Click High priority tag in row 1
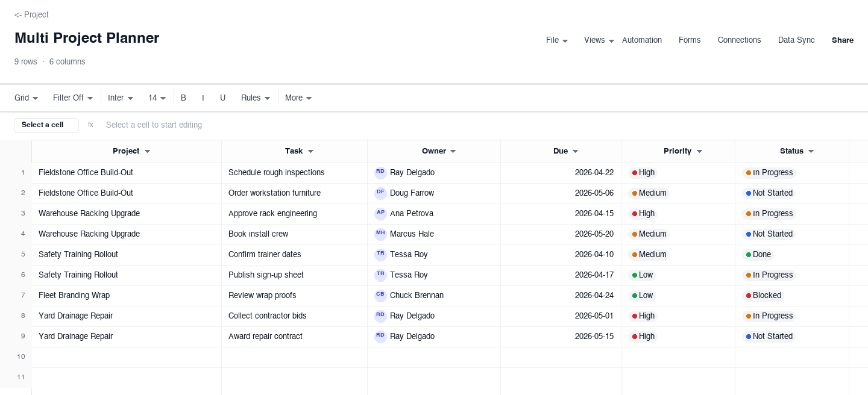The image size is (868, 395). (643, 173)
